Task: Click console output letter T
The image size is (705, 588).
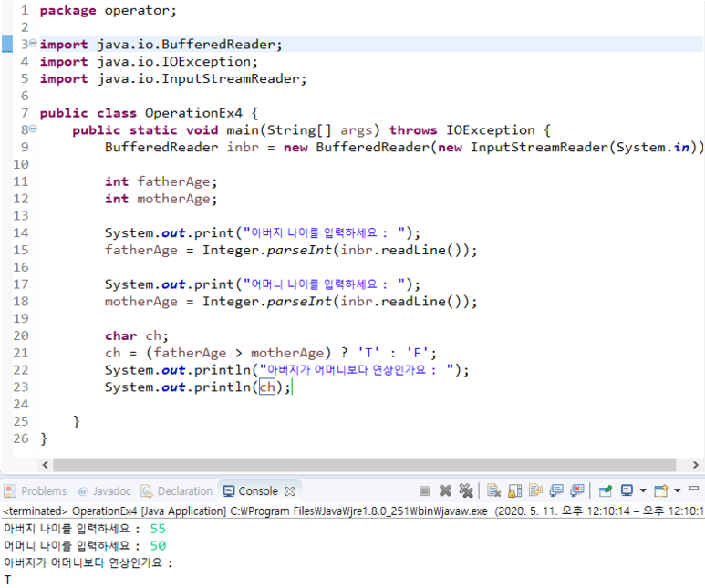Action: (7, 580)
